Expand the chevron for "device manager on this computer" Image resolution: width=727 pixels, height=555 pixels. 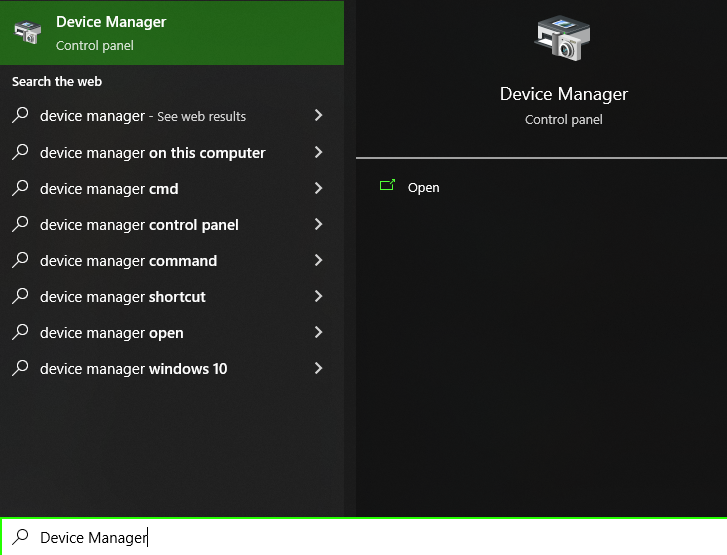pos(318,152)
